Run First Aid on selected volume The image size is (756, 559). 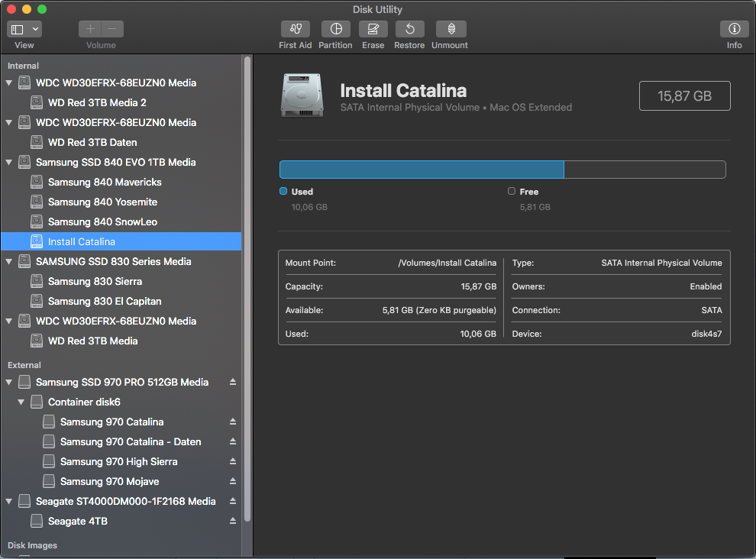pyautogui.click(x=296, y=29)
